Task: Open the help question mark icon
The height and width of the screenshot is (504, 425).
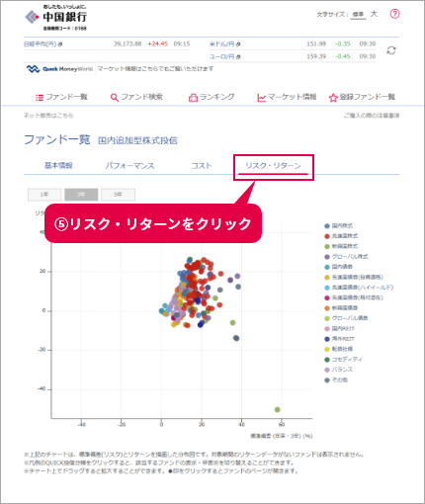Action: (x=394, y=14)
